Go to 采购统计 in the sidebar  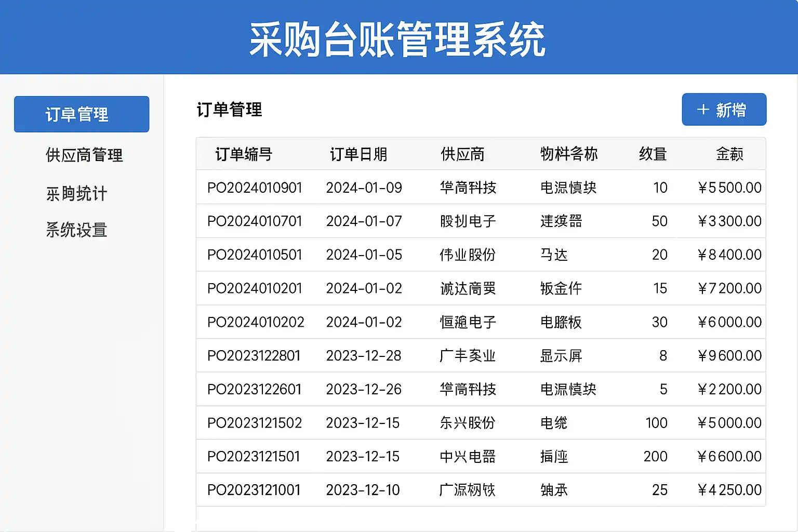click(x=77, y=193)
